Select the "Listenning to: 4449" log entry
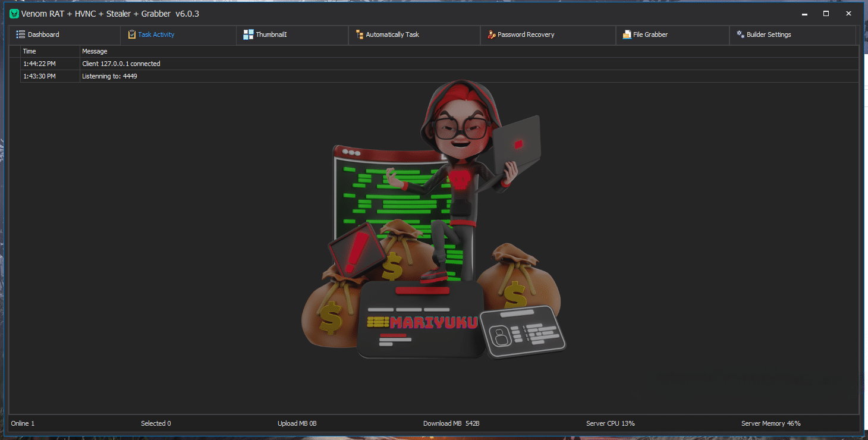The width and height of the screenshot is (868, 440). tap(109, 76)
